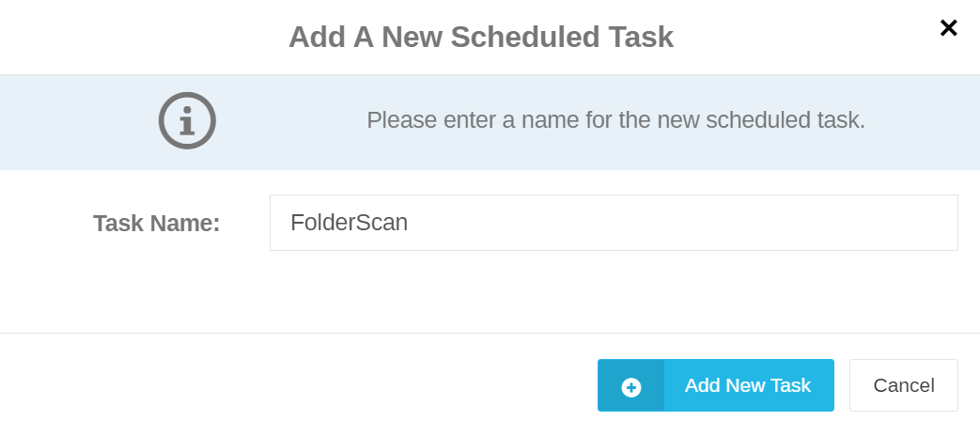
Task: Select the blue information banner
Action: tap(490, 122)
